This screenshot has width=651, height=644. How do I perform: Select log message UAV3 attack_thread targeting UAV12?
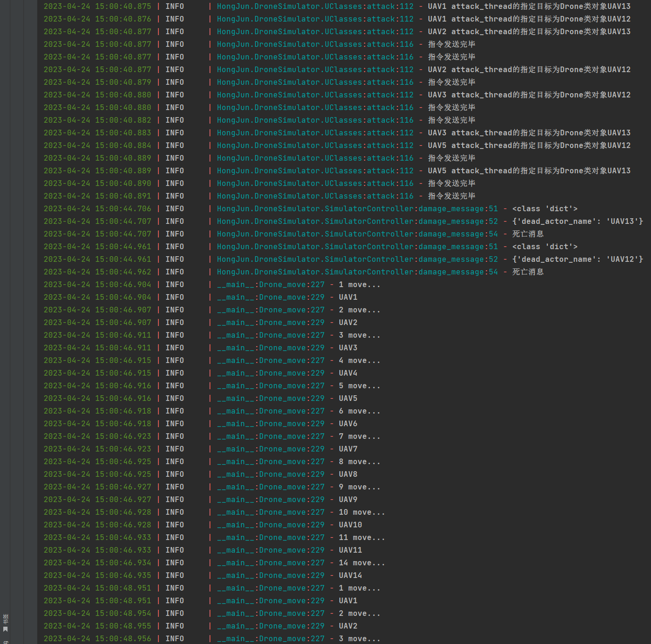pyautogui.click(x=529, y=95)
